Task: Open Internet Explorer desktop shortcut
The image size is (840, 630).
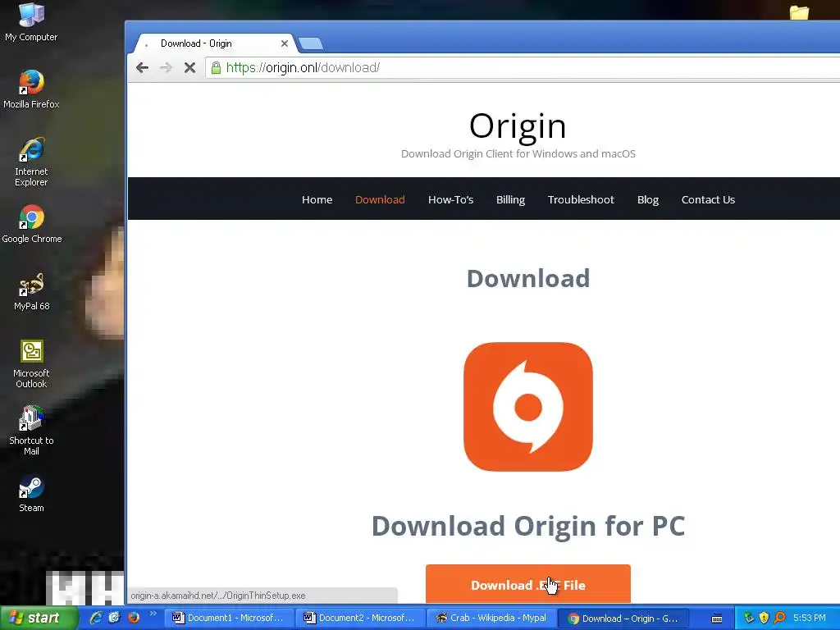Action: [31, 162]
